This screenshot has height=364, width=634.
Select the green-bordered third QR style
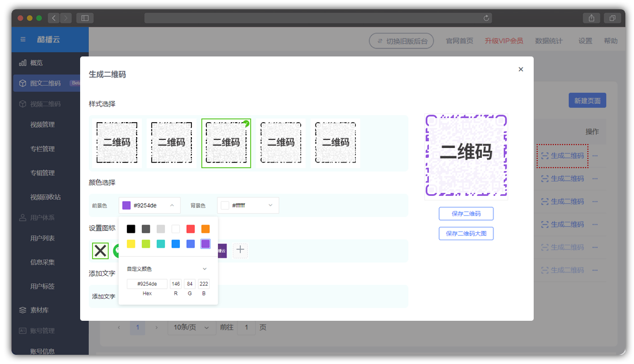(x=226, y=143)
